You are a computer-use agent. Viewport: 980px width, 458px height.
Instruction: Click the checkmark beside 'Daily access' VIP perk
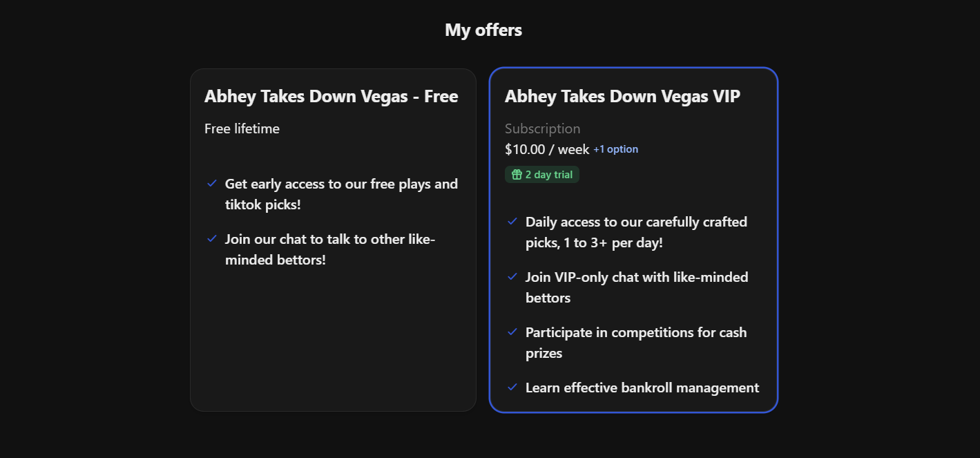coord(512,221)
